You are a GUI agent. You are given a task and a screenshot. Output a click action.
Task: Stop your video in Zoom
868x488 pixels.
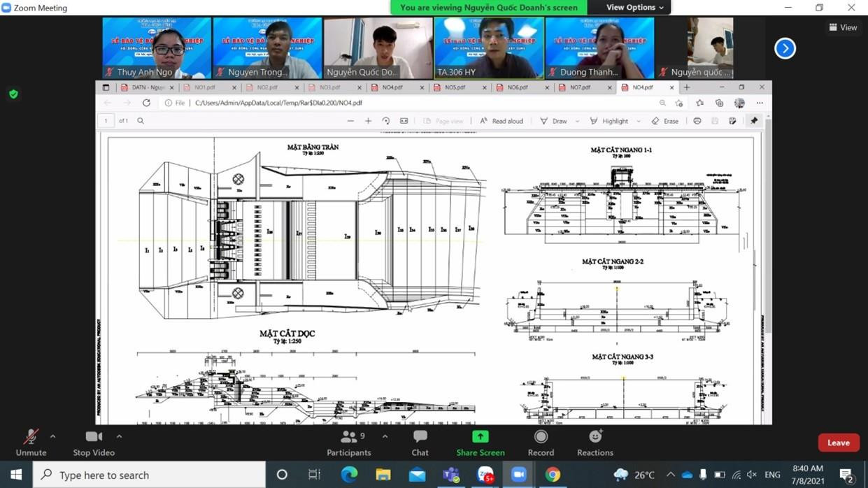93,442
